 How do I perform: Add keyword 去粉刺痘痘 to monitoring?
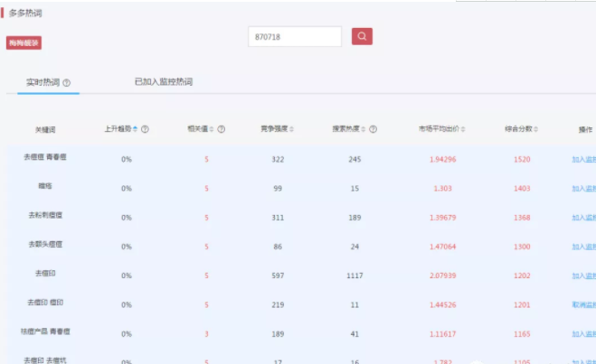pyautogui.click(x=583, y=216)
